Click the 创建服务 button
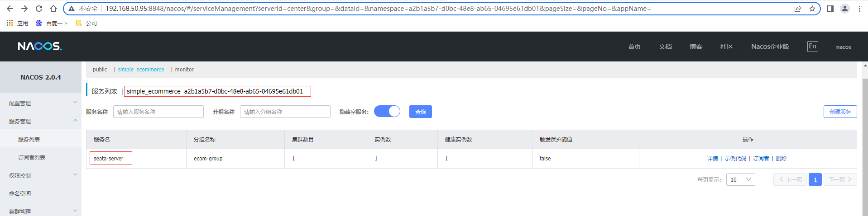868x216 pixels. pyautogui.click(x=840, y=112)
